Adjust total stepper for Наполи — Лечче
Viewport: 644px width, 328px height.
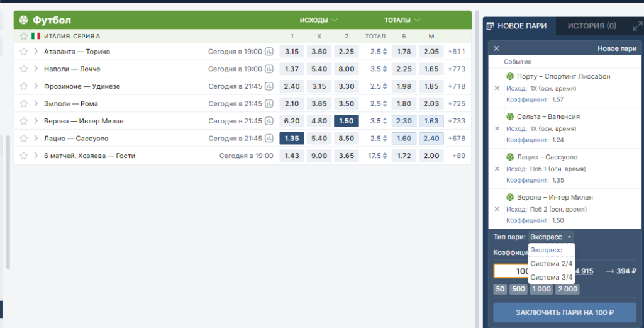[x=385, y=69]
